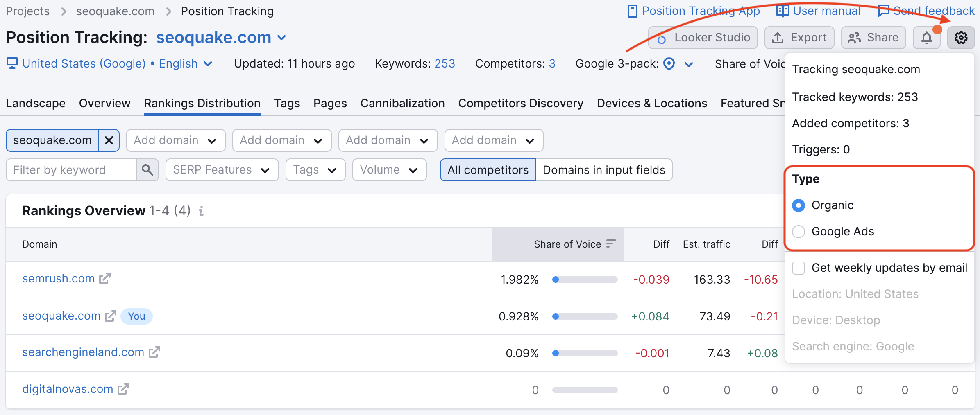Click the Competitors count 3
This screenshot has height=415, width=980.
(x=552, y=64)
